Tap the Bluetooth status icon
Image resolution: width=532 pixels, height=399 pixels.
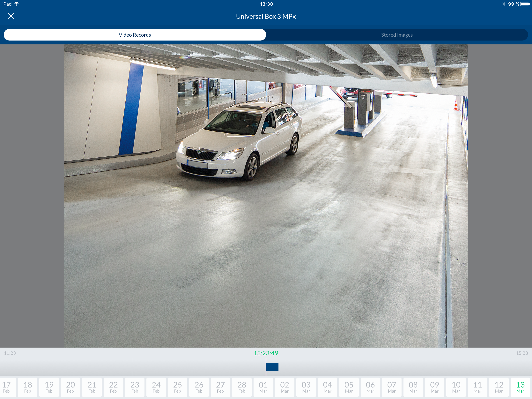504,4
